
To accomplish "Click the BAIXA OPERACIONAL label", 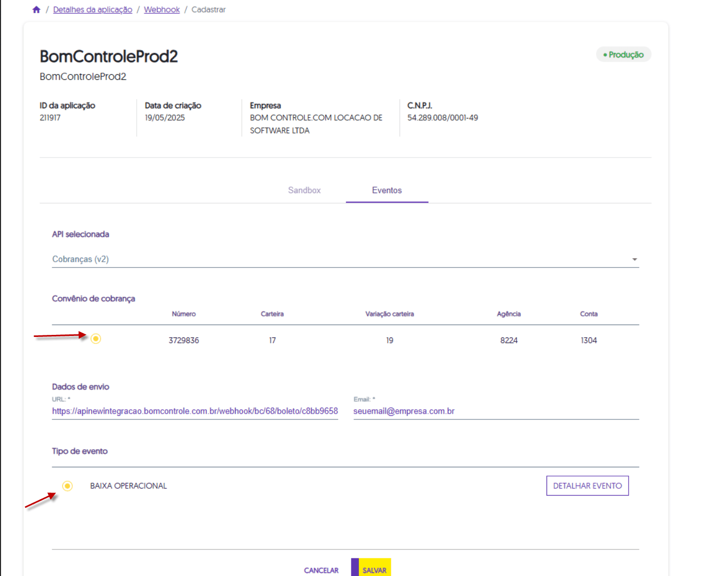I will (x=128, y=486).
